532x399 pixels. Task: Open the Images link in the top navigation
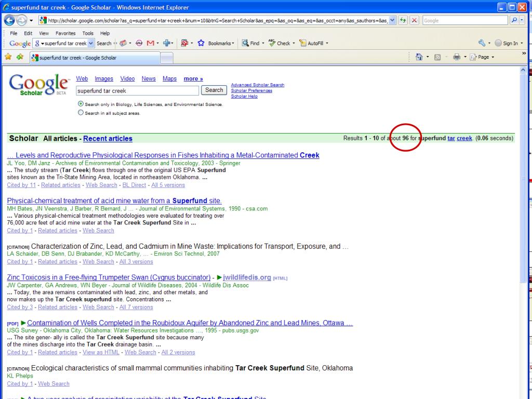pos(104,79)
